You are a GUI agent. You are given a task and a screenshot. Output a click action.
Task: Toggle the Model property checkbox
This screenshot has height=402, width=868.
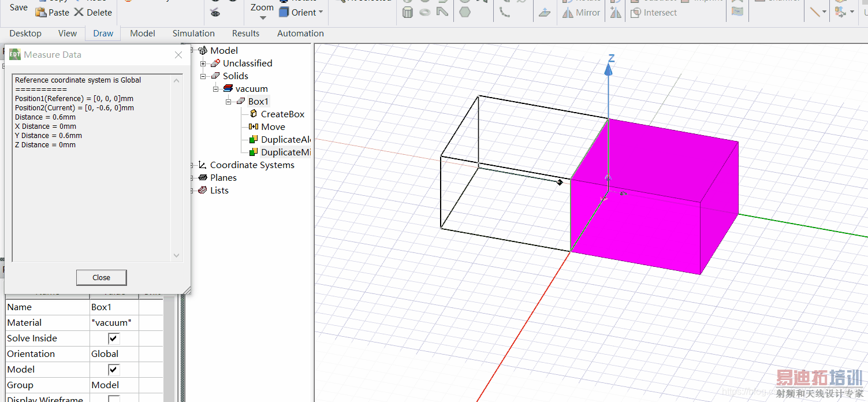[114, 370]
